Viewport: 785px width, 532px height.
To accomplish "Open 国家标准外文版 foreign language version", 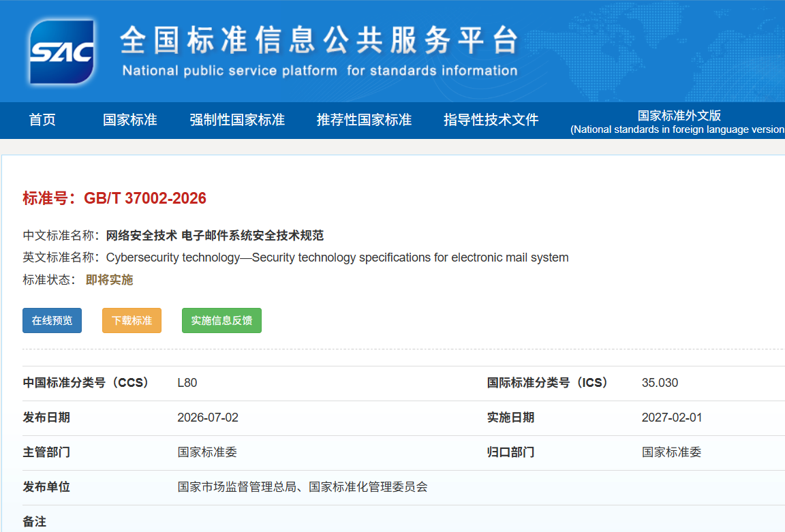I will 678,122.
